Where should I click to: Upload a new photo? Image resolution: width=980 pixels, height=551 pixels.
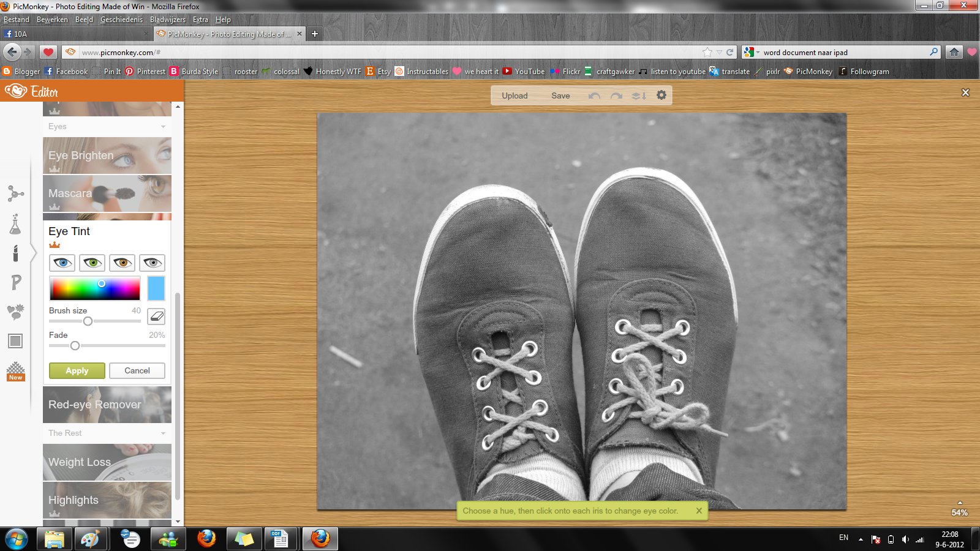click(514, 96)
